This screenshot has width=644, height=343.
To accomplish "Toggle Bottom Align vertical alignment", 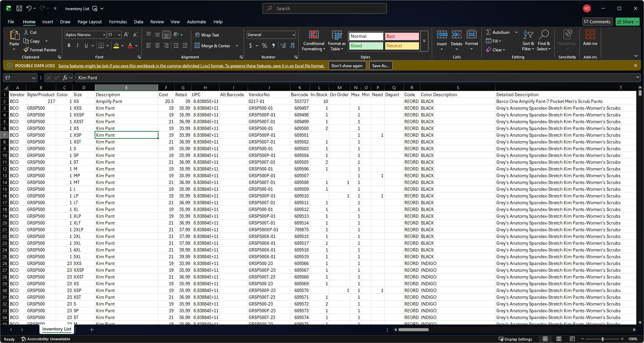I will point(166,34).
